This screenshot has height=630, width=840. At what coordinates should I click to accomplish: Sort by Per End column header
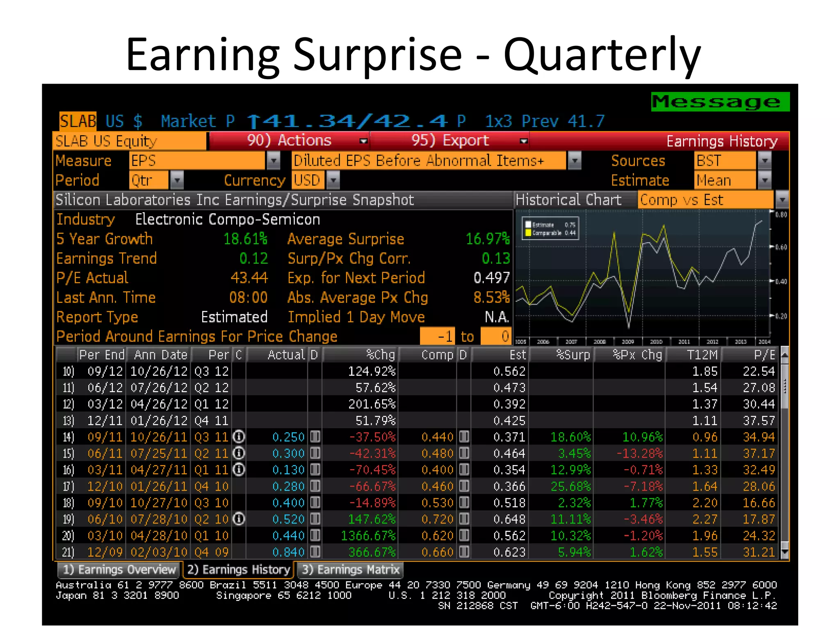pyautogui.click(x=101, y=355)
